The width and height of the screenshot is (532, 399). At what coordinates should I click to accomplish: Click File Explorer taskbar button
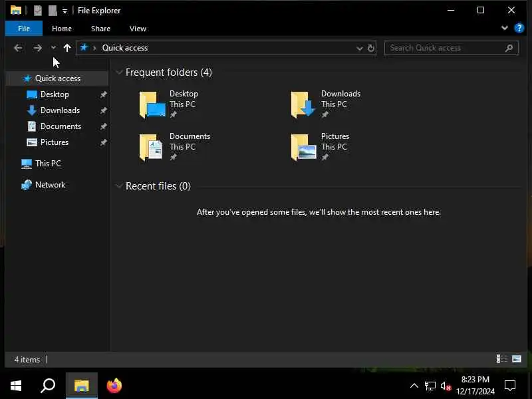(x=81, y=386)
